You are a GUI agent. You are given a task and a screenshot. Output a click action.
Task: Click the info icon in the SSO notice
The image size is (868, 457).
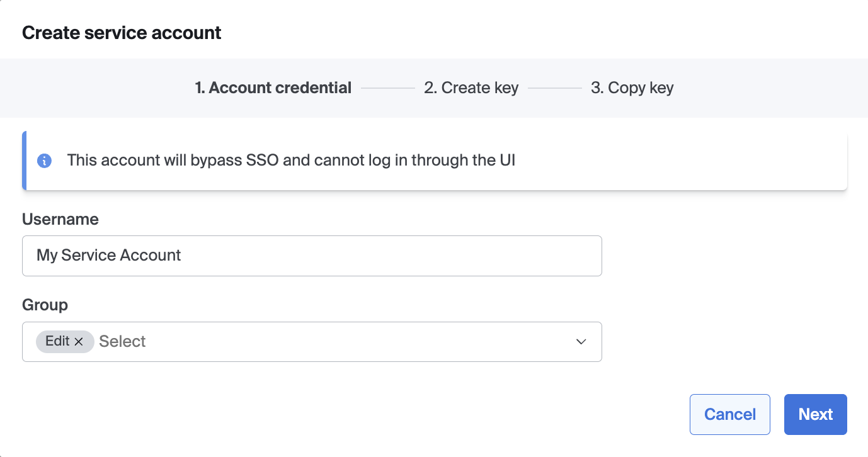click(44, 161)
